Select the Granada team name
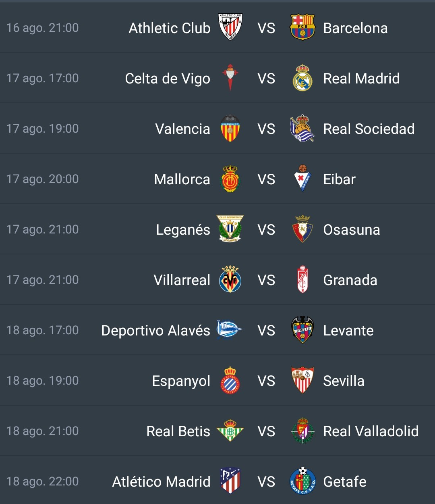Screen dimensions: 435x504 (350, 280)
